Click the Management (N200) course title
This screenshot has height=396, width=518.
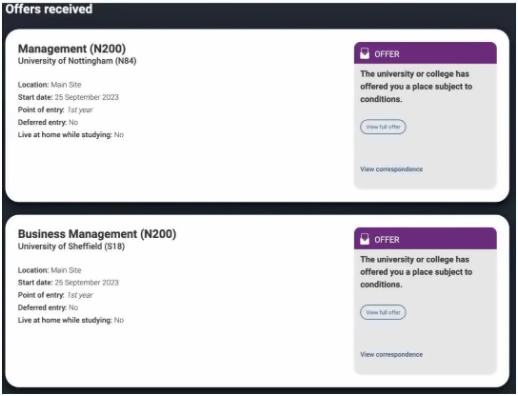72,49
